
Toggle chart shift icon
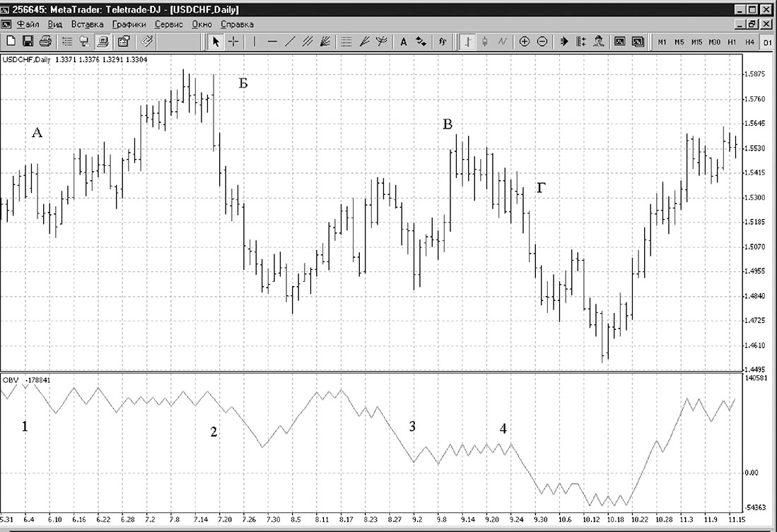click(580, 42)
